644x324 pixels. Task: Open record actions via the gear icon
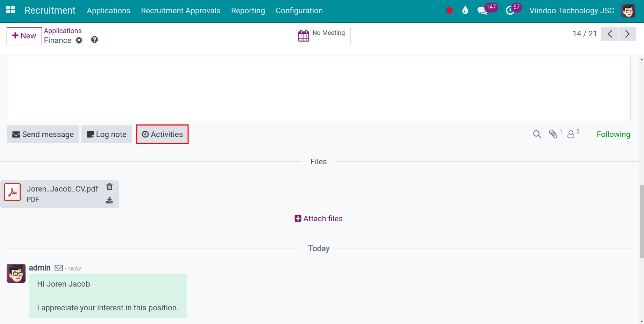point(79,40)
